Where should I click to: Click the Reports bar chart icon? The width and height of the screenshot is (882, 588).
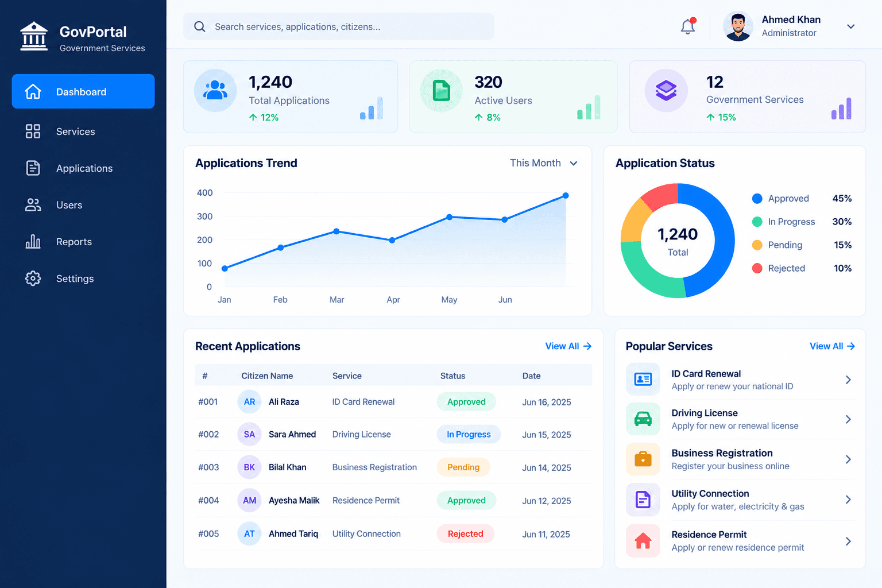33,242
